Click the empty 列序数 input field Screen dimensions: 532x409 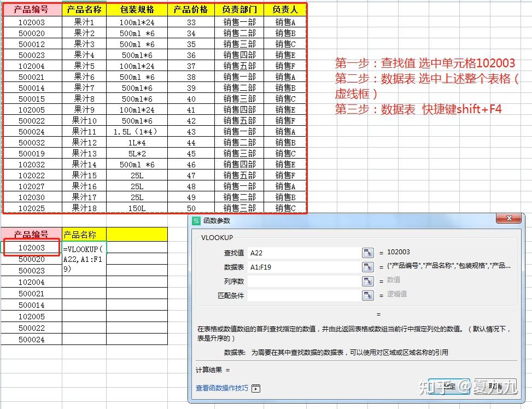click(305, 282)
